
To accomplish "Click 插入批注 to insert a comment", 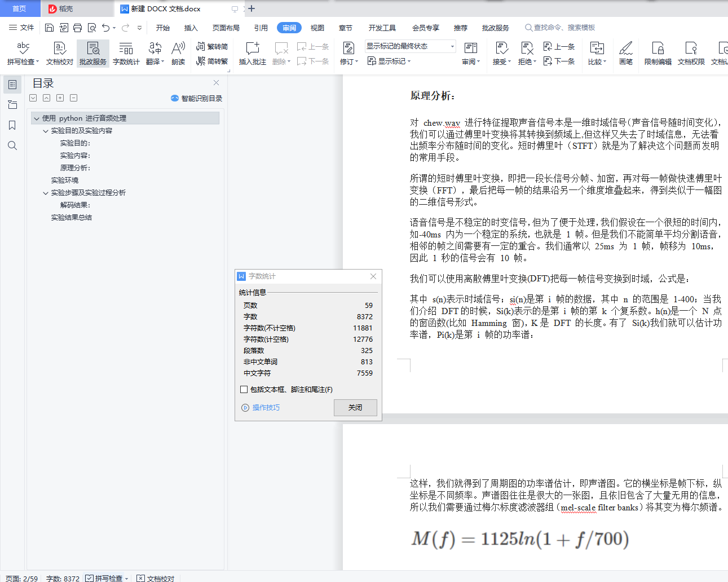I will [x=253, y=54].
